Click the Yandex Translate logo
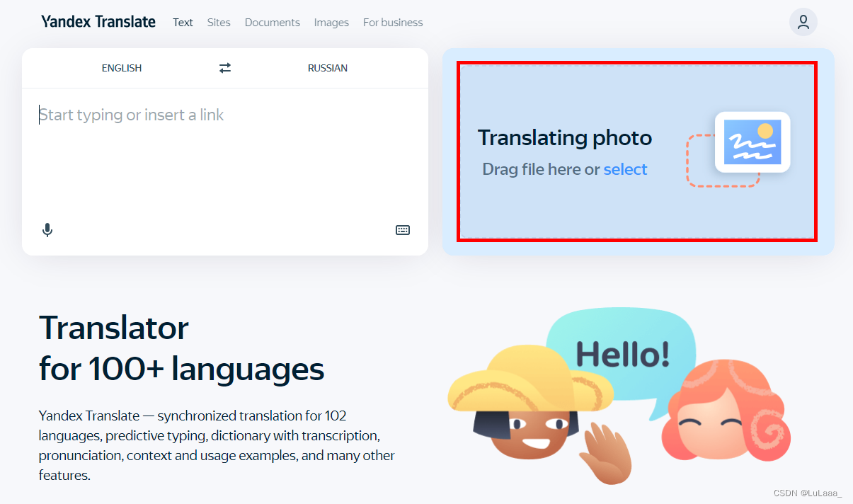The width and height of the screenshot is (853, 504). [x=98, y=22]
